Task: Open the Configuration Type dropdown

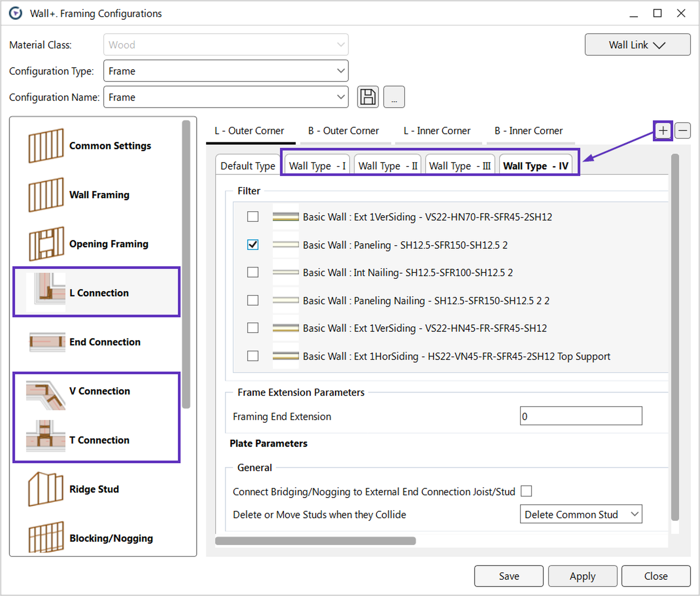Action: (x=340, y=70)
